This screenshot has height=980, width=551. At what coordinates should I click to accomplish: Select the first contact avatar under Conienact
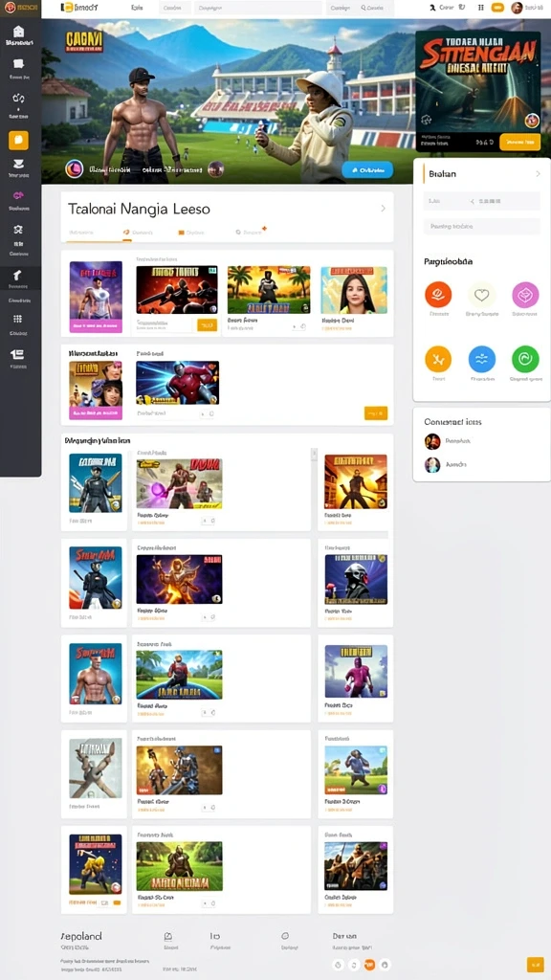[432, 441]
